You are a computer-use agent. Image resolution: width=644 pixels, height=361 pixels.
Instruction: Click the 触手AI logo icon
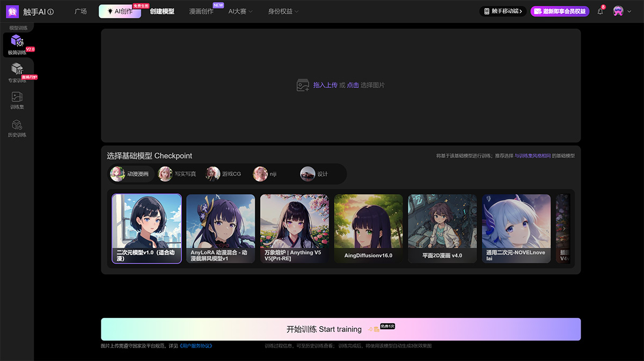pos(12,11)
